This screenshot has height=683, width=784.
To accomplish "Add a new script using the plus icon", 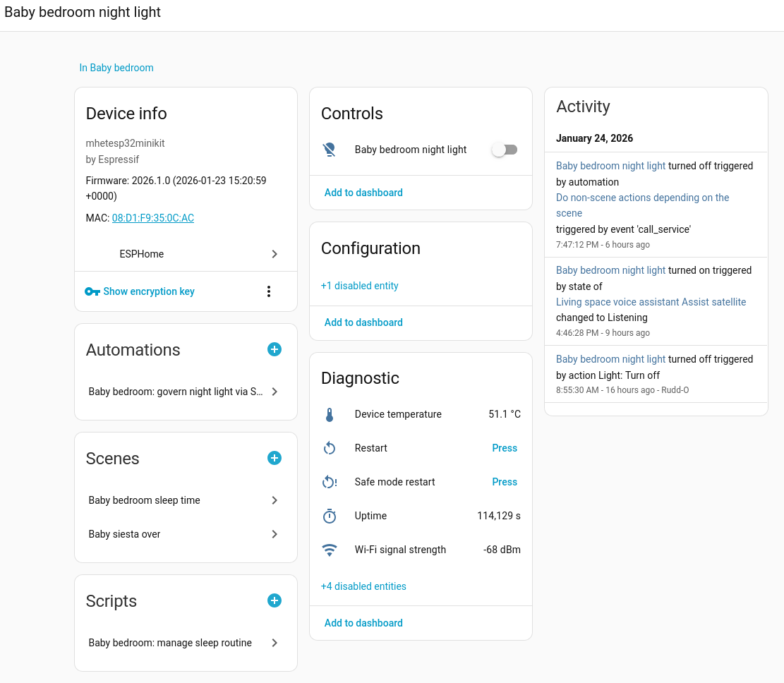I will pyautogui.click(x=274, y=600).
